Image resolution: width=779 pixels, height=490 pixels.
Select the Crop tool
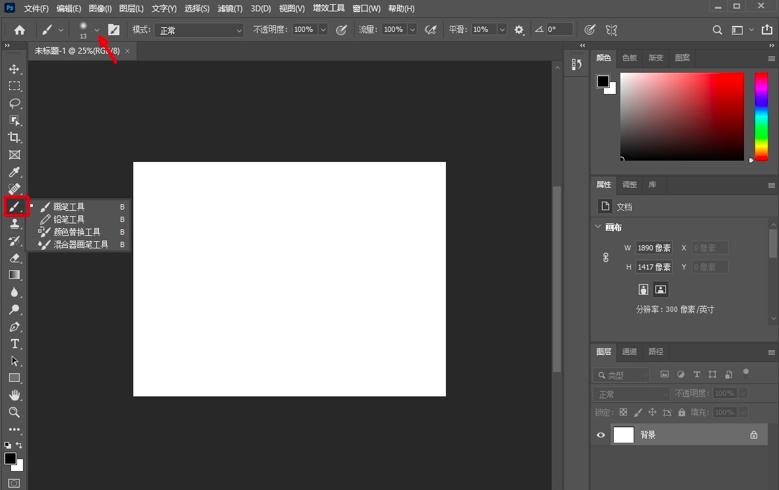[x=14, y=137]
